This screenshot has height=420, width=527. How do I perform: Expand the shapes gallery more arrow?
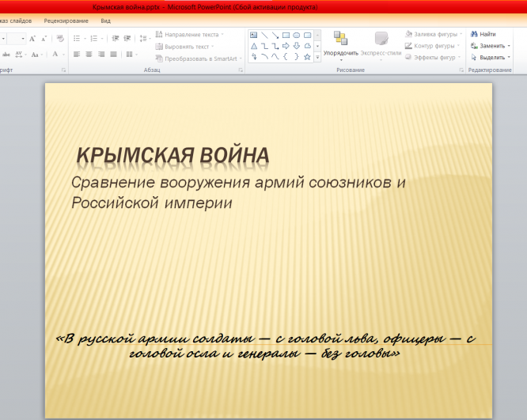click(318, 57)
